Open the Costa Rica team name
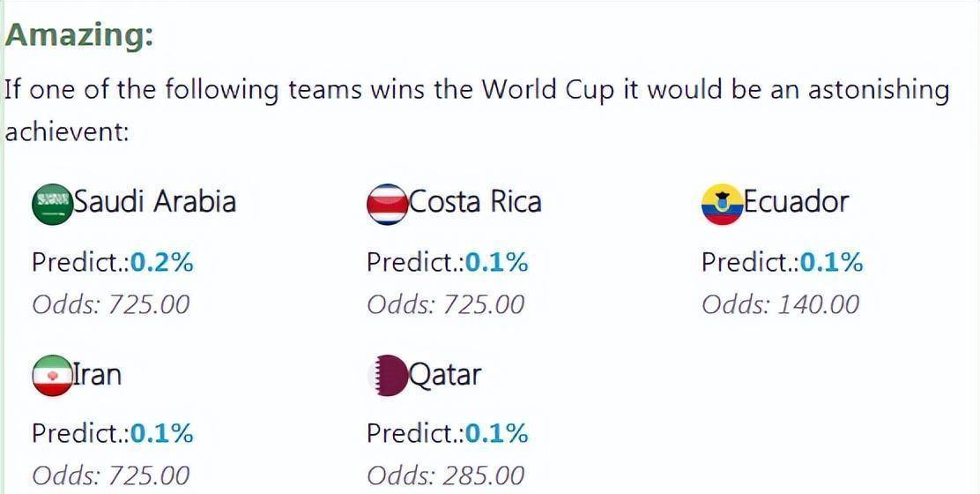 pyautogui.click(x=475, y=202)
